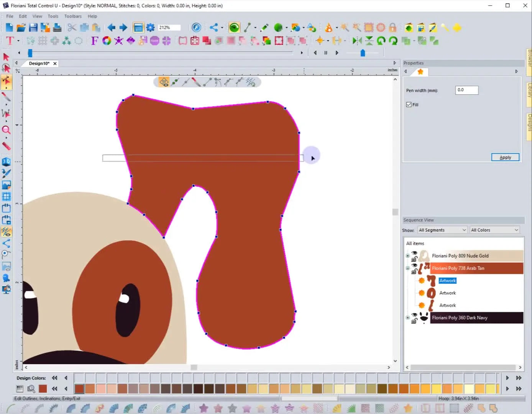The width and height of the screenshot is (532, 414).
Task: Hide the Arab Tan layer eye icon
Action: pos(414,266)
